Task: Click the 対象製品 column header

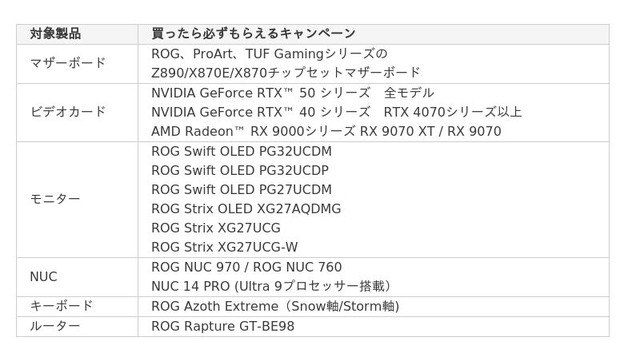Action: coord(55,33)
